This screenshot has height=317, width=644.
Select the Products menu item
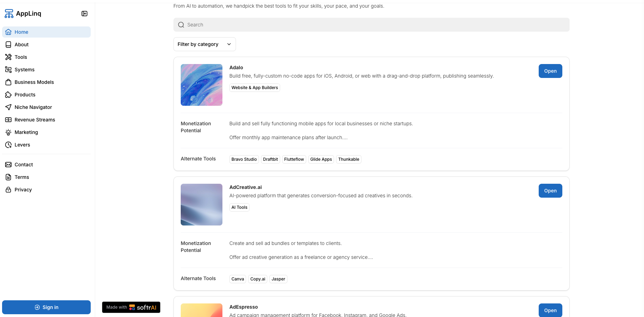pyautogui.click(x=46, y=95)
